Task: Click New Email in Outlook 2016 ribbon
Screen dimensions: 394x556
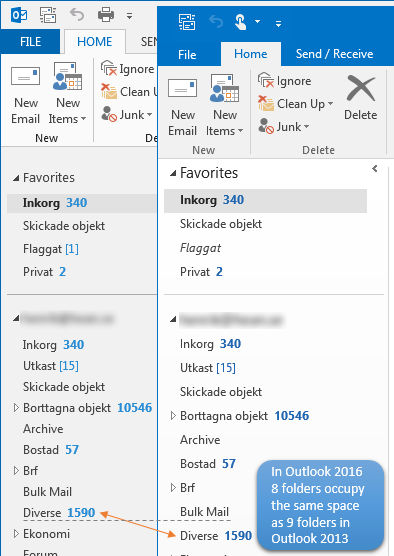Action: pyautogui.click(x=182, y=107)
